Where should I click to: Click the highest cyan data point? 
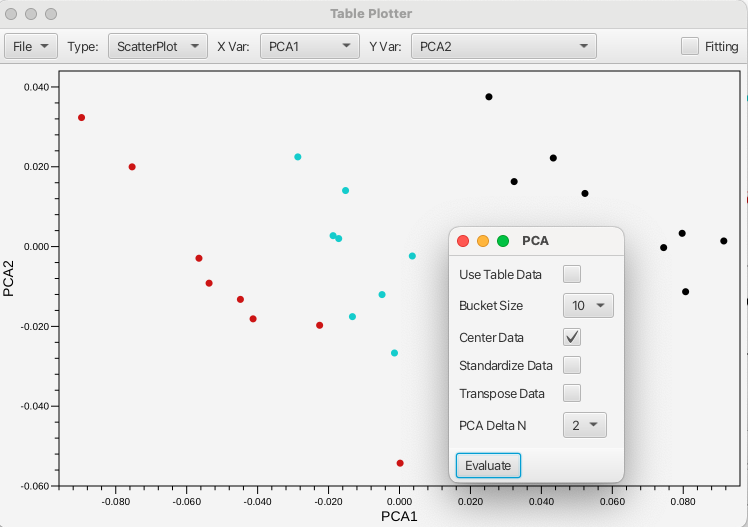pos(298,157)
